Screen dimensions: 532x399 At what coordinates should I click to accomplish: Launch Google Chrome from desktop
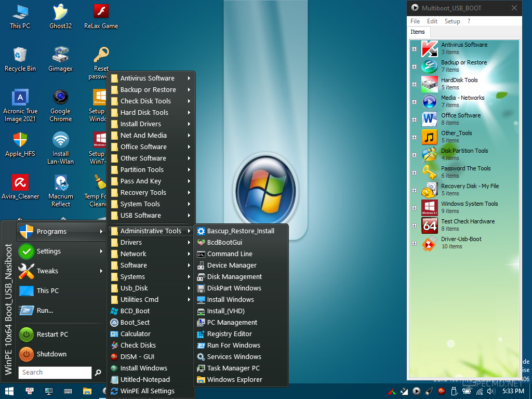60,105
